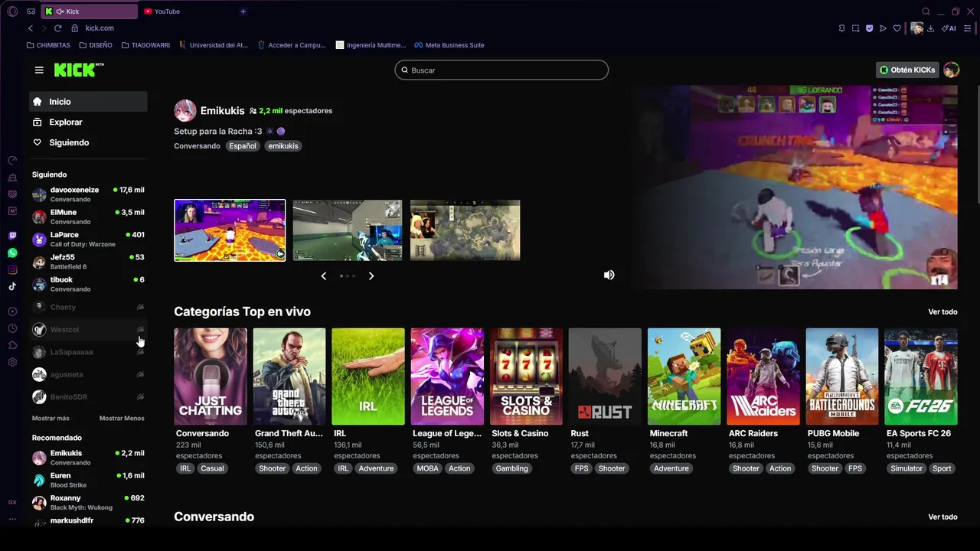Viewport: 980px width, 551px height.
Task: Select the second featured stream thumbnail
Action: point(348,230)
